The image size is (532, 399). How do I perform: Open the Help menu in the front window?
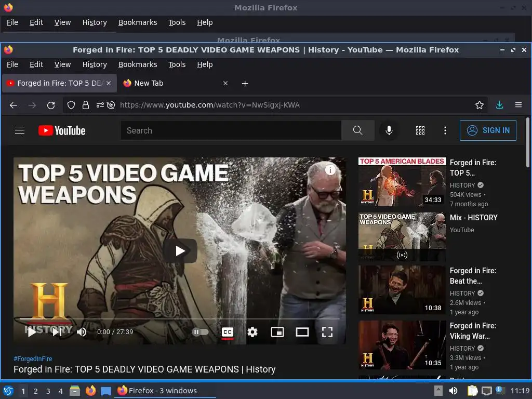205,64
